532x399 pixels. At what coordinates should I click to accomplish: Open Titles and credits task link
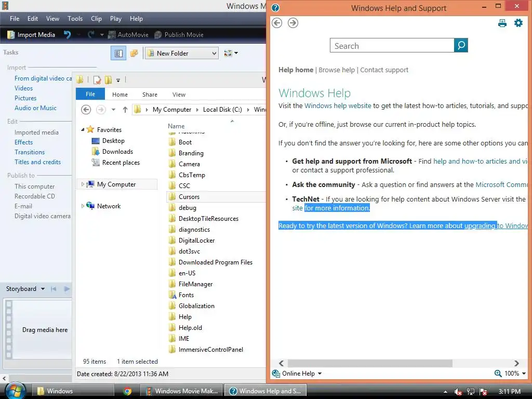coord(37,162)
